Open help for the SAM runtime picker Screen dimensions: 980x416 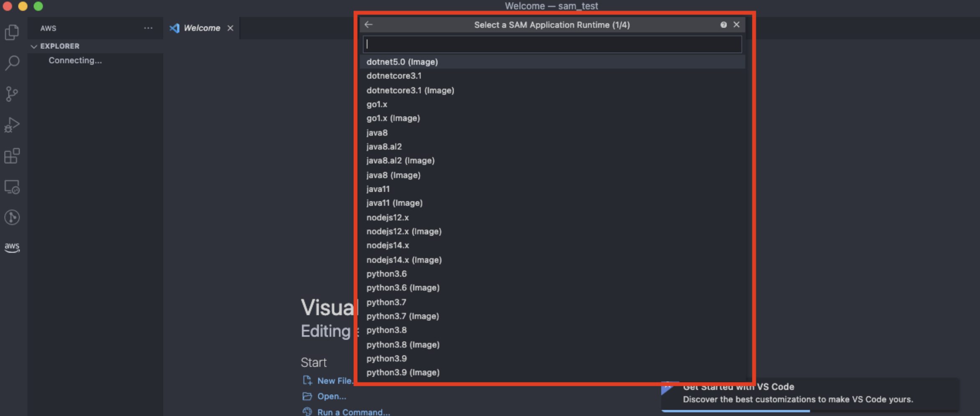pos(724,25)
